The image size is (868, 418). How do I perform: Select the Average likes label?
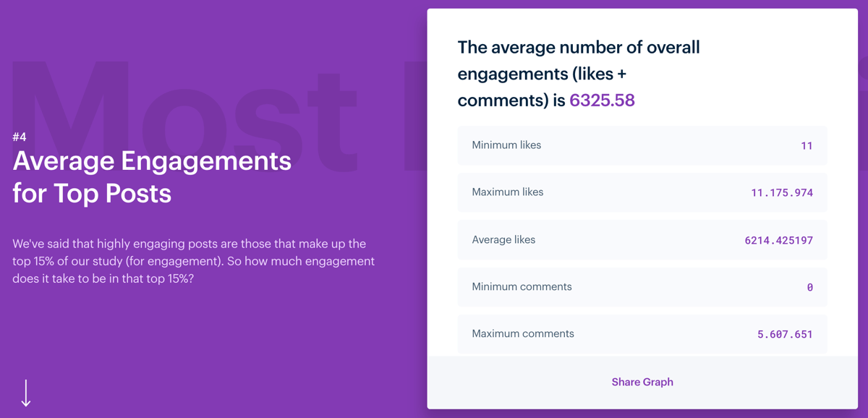[503, 239]
